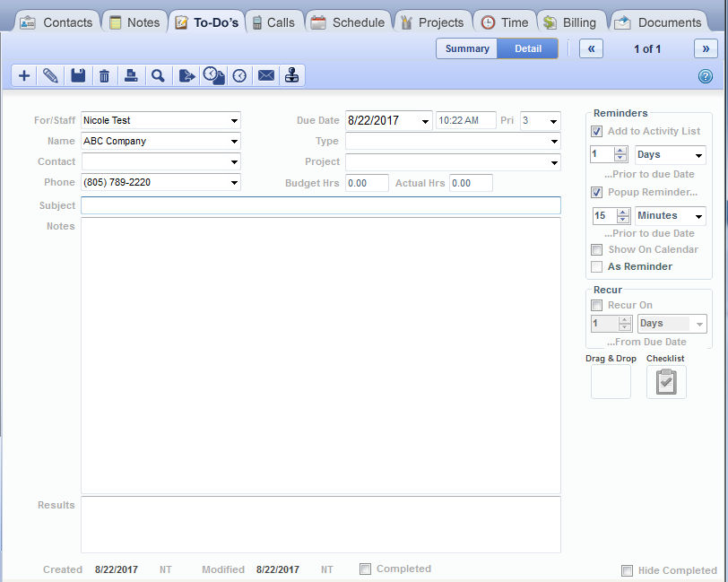Delete this to-do with the trash icon
Image resolution: width=728 pixels, height=582 pixels.
point(104,75)
